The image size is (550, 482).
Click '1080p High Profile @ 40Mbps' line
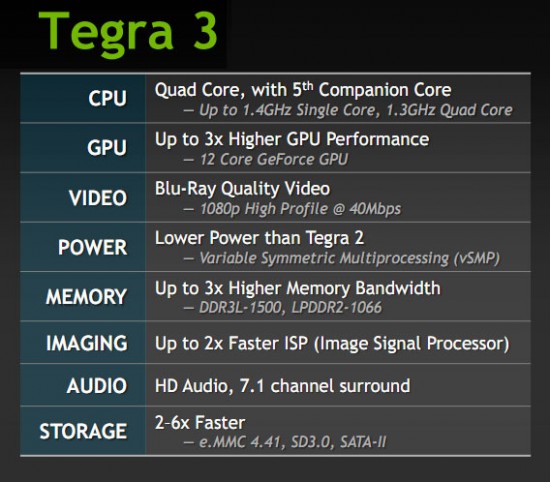pos(292,209)
